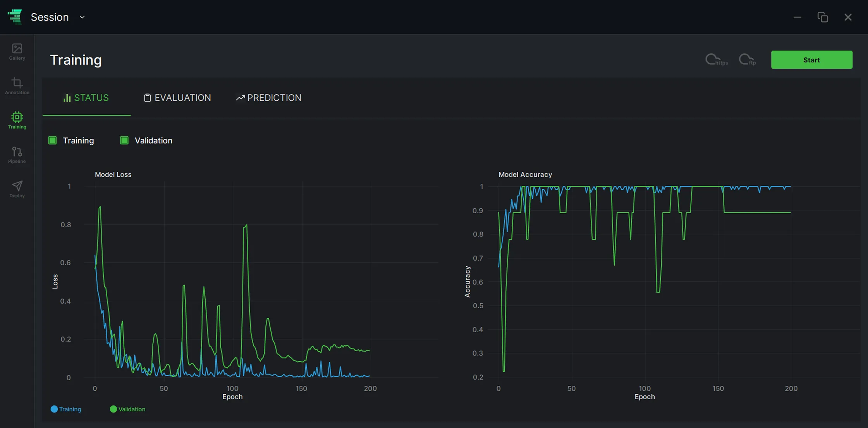This screenshot has height=428, width=868.
Task: Switch to the STATUS tab
Action: pos(86,98)
